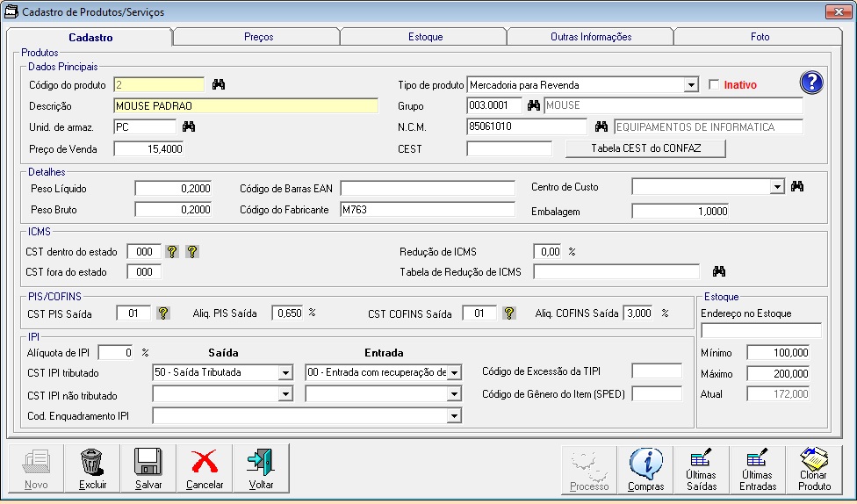Toggle the Inativo checkbox

tap(714, 85)
